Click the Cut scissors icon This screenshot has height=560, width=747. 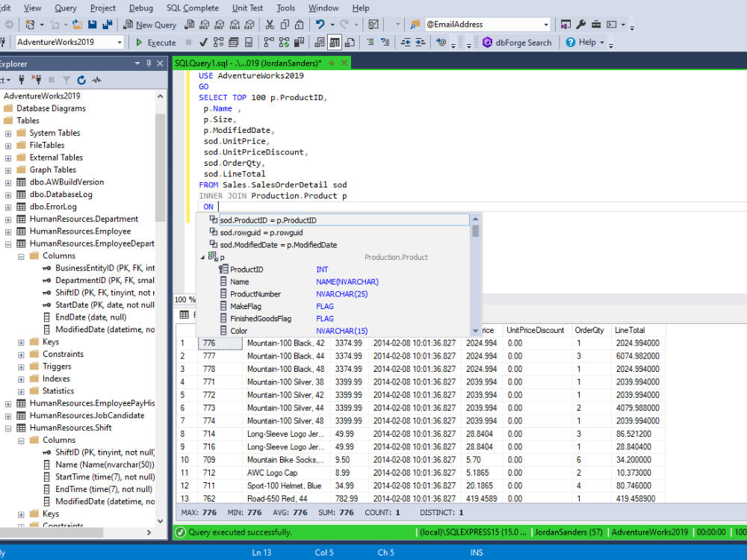pyautogui.click(x=270, y=25)
